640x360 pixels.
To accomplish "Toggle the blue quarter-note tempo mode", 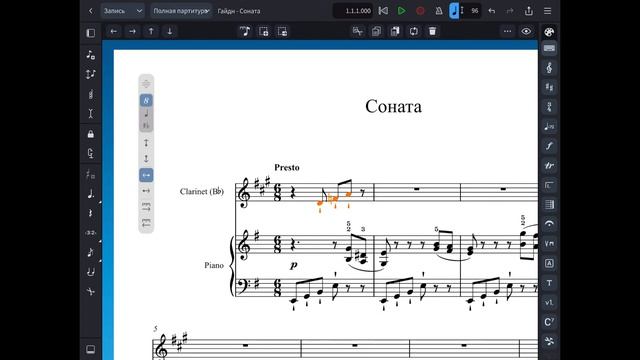I will click(454, 11).
